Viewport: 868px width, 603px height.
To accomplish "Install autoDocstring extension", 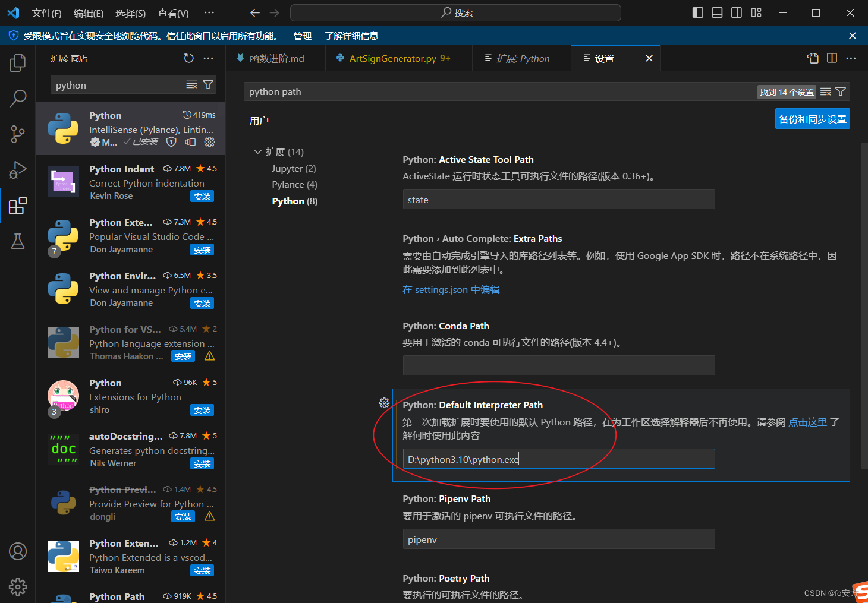I will point(202,464).
